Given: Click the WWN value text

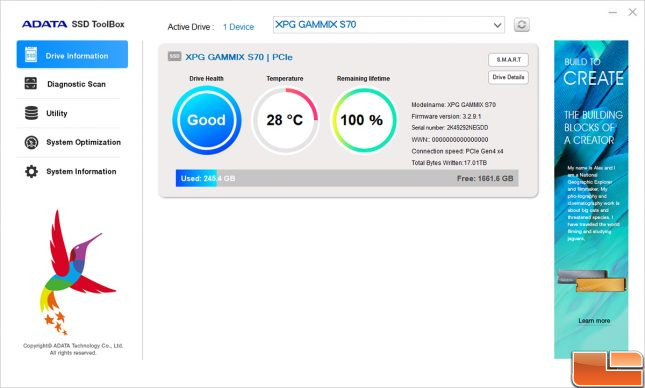Looking at the screenshot, I should pyautogui.click(x=460, y=140).
